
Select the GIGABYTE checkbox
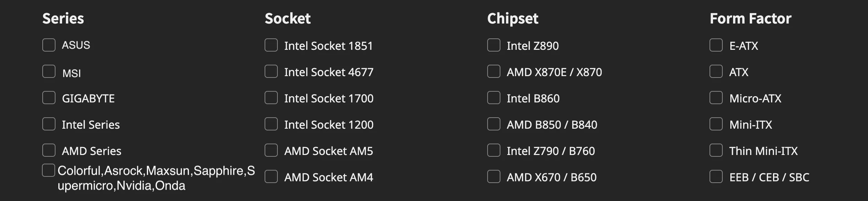tap(49, 98)
